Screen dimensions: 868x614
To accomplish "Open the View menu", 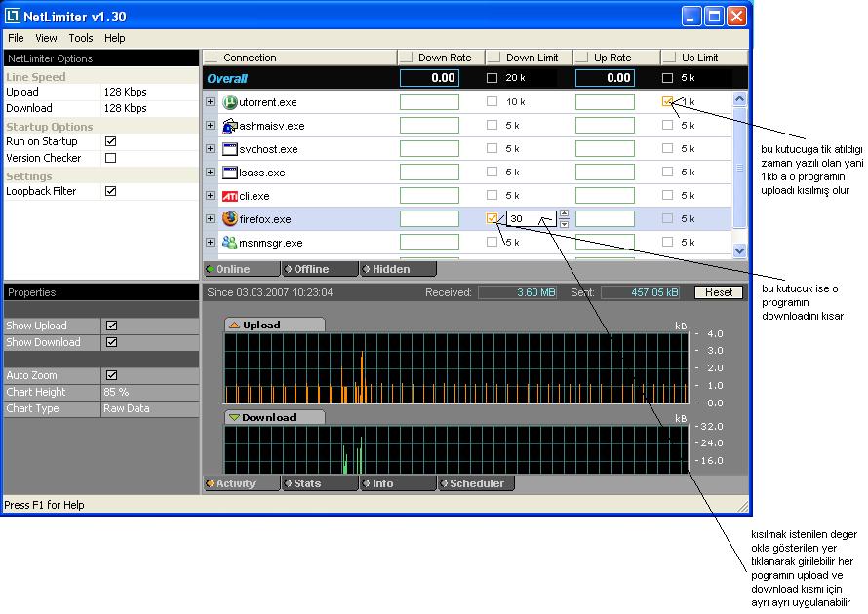I will (x=46, y=38).
